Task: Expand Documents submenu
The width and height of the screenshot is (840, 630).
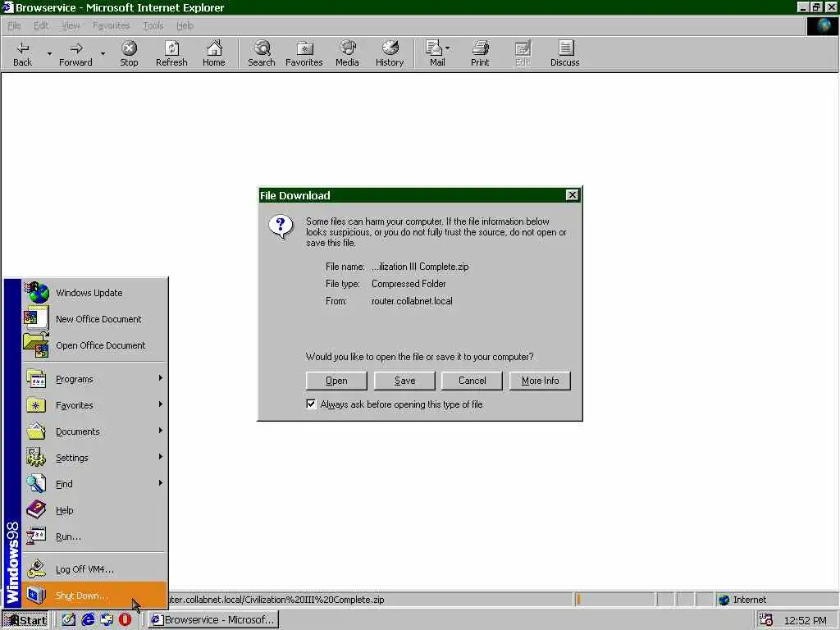Action: (x=95, y=431)
